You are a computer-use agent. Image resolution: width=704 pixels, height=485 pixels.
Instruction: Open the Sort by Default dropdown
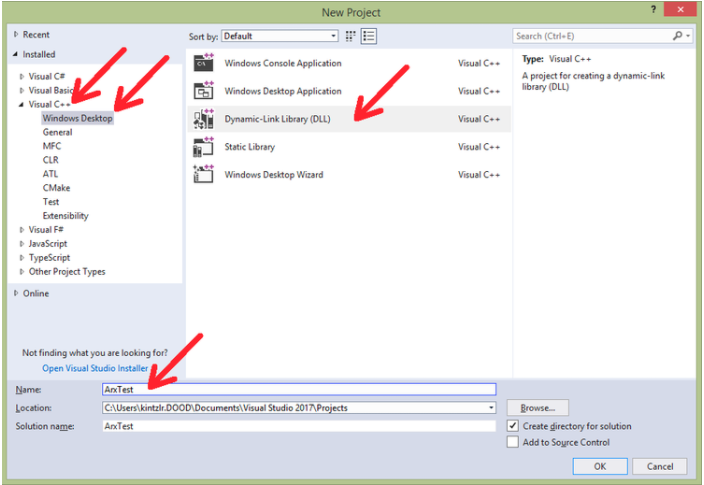(x=280, y=36)
